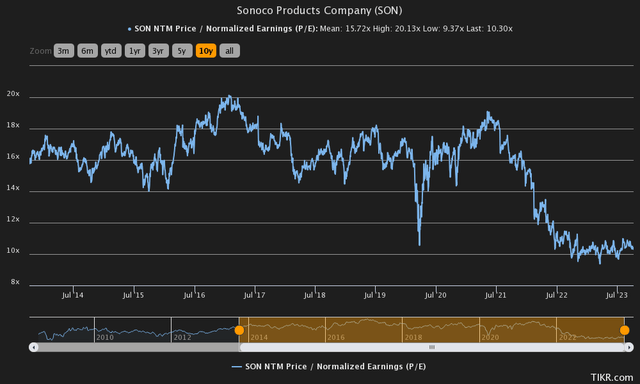Click the blue dot beside the SON subtitle
640x384 pixels.
pyautogui.click(x=129, y=29)
